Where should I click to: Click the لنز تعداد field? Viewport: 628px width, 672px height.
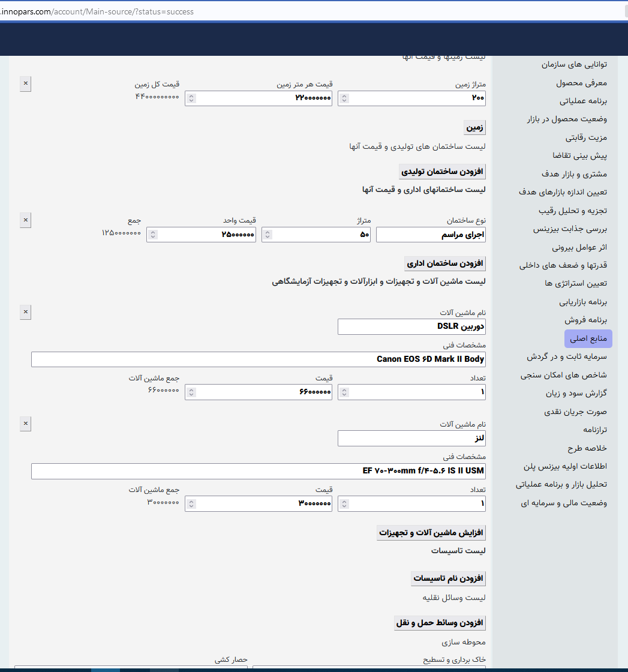pyautogui.click(x=411, y=504)
